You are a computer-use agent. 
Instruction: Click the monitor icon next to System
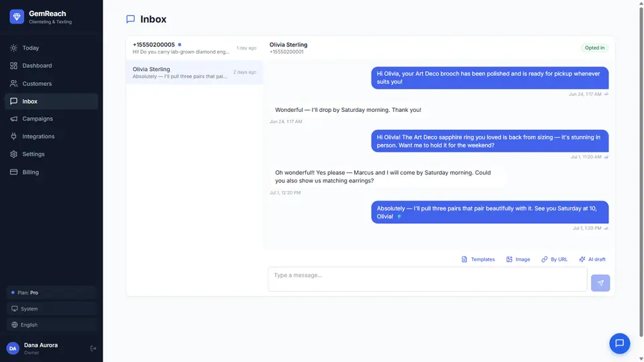coord(14,308)
